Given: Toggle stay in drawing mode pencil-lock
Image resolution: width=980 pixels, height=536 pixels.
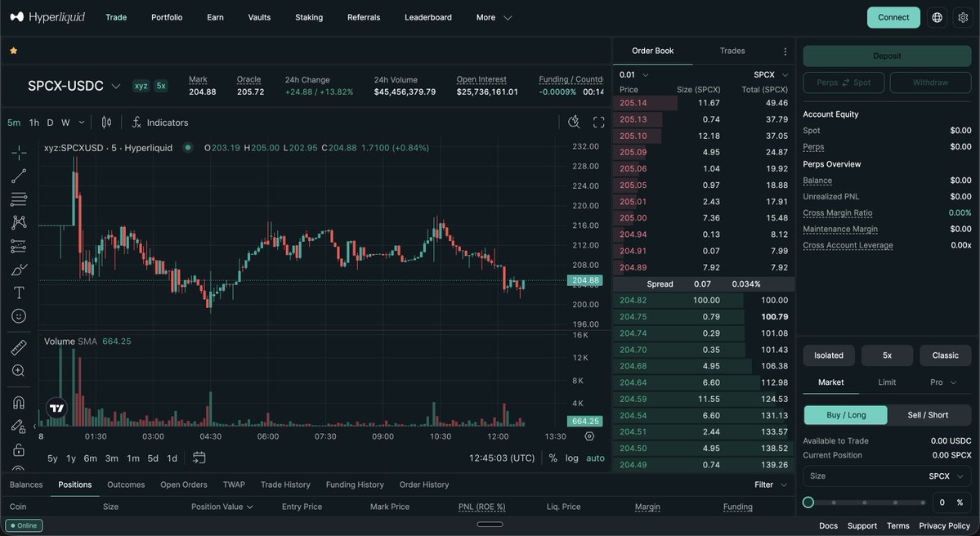Looking at the screenshot, I should pyautogui.click(x=19, y=427).
